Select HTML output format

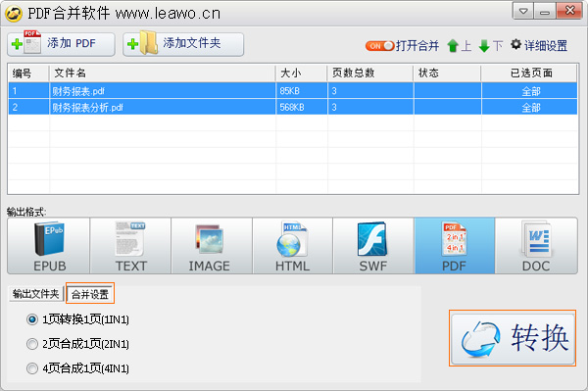click(x=293, y=246)
